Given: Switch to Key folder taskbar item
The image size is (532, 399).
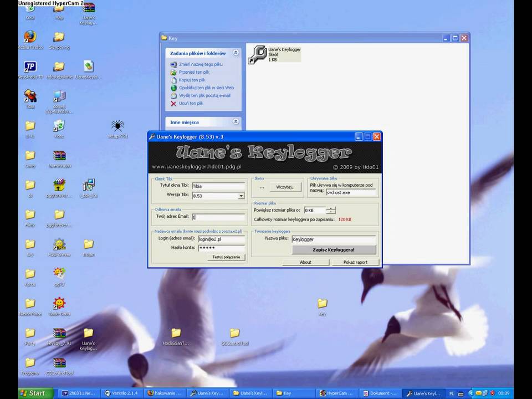Looking at the screenshot, I should (294, 393).
